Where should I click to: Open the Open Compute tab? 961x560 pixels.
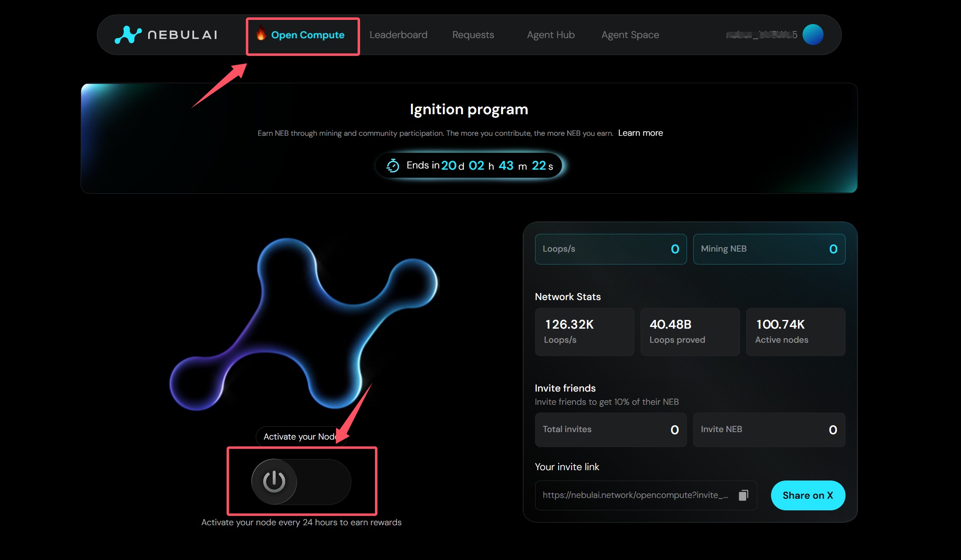pyautogui.click(x=308, y=35)
